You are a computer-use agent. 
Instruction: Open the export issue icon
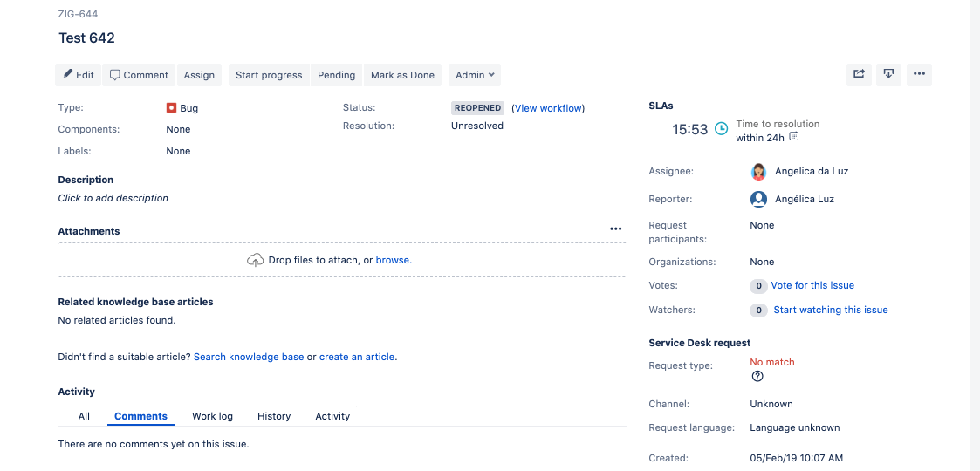pyautogui.click(x=888, y=75)
